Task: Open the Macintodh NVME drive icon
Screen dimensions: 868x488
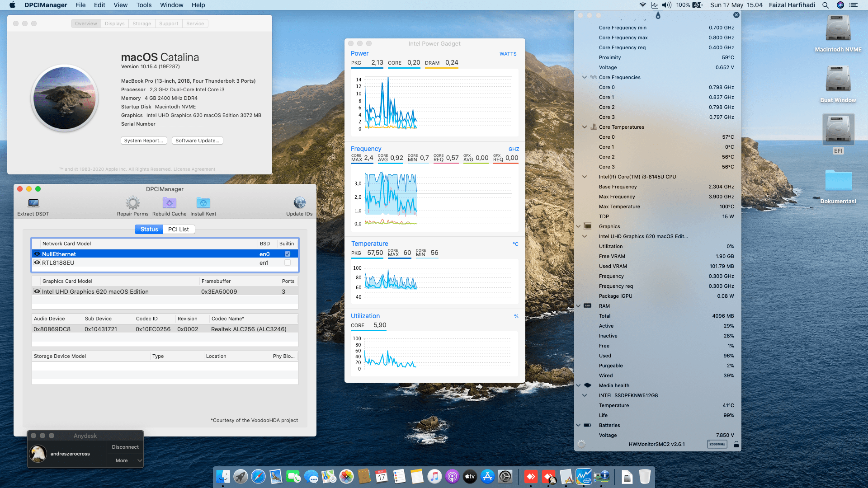Action: pyautogui.click(x=838, y=28)
